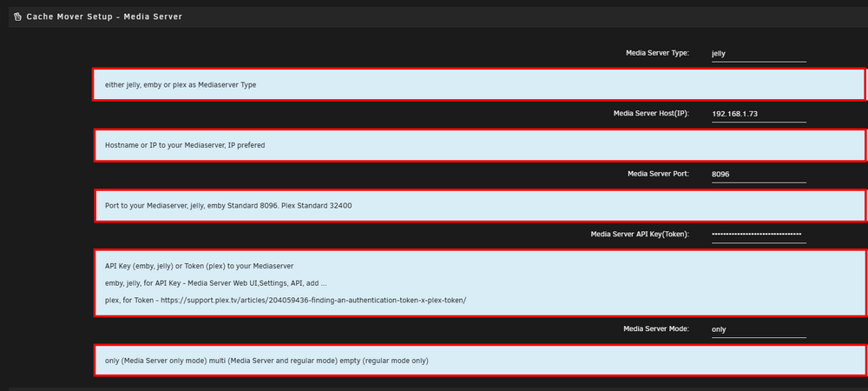Screen dimensions: 868x391
Task: Click the 'Cache Mover Setup - Media Server' title
Action: (105, 17)
